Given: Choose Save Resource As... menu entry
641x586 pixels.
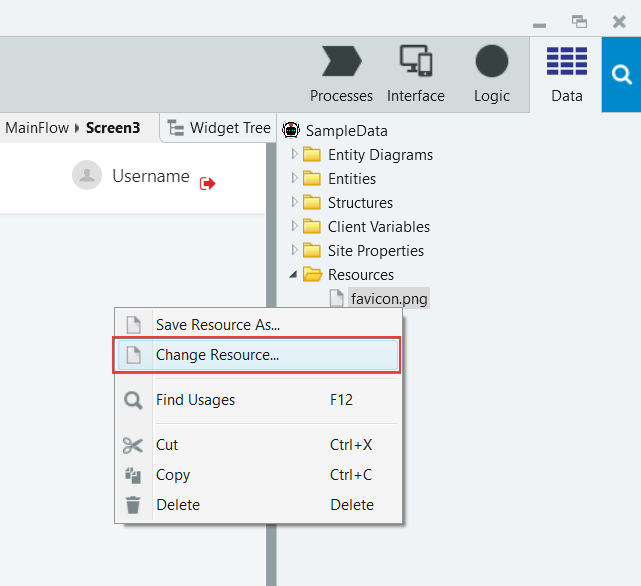Looking at the screenshot, I should pyautogui.click(x=257, y=325).
